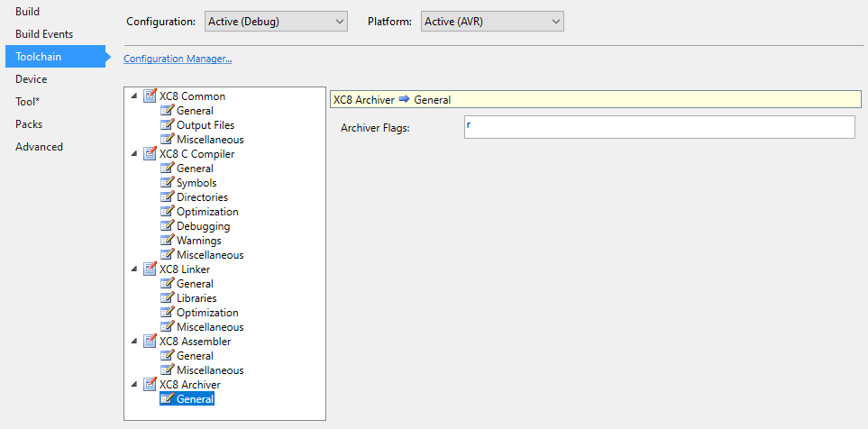Open the Platform dropdown

[492, 22]
